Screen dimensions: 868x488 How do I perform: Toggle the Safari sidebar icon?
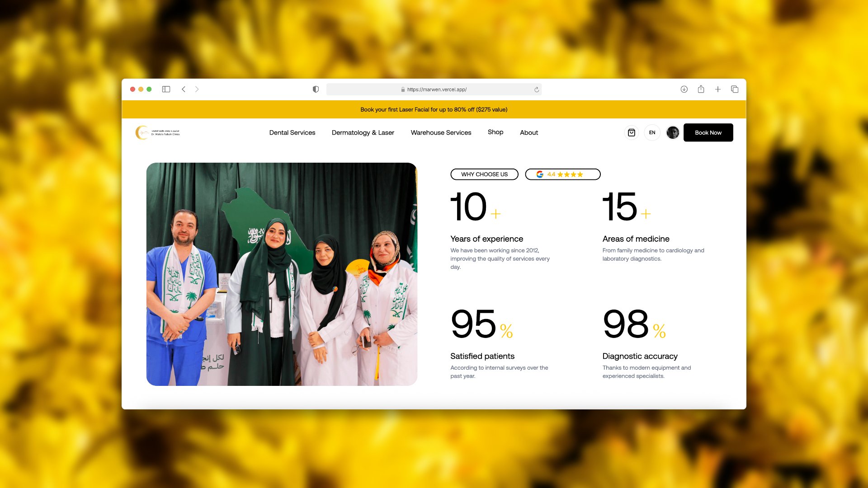tap(166, 89)
